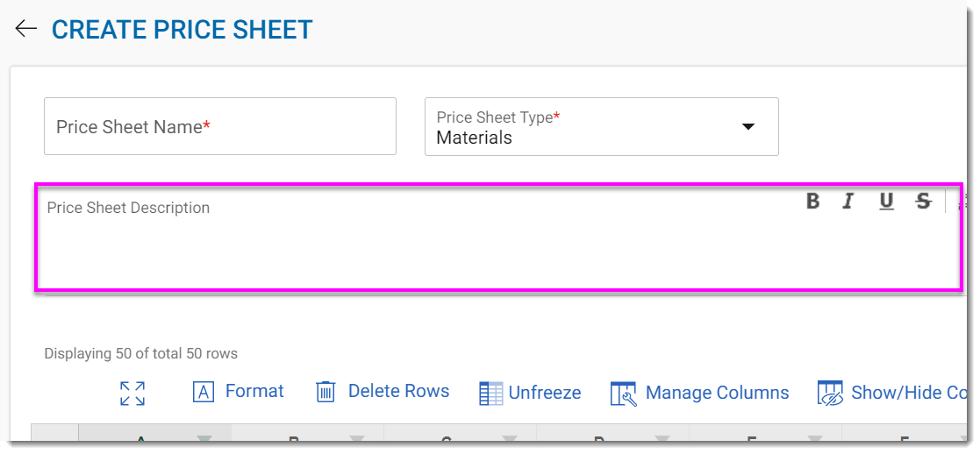Click the Delete Rows button label
The height and width of the screenshot is (454, 980).
point(398,392)
